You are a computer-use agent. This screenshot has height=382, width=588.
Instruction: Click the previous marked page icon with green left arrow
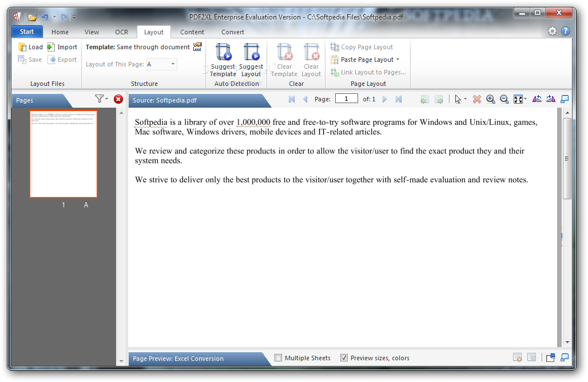pyautogui.click(x=424, y=99)
